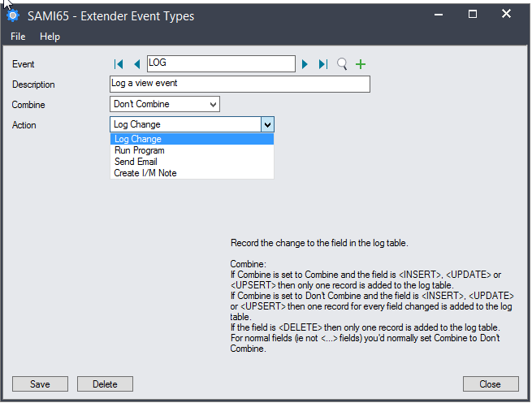
Task: Go to the first event record
Action: tap(119, 64)
